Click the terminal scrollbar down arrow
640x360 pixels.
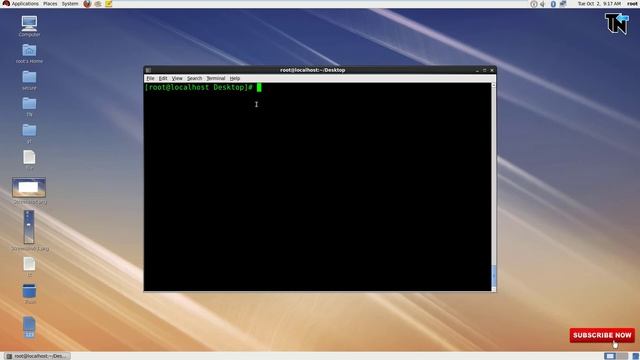493,289
